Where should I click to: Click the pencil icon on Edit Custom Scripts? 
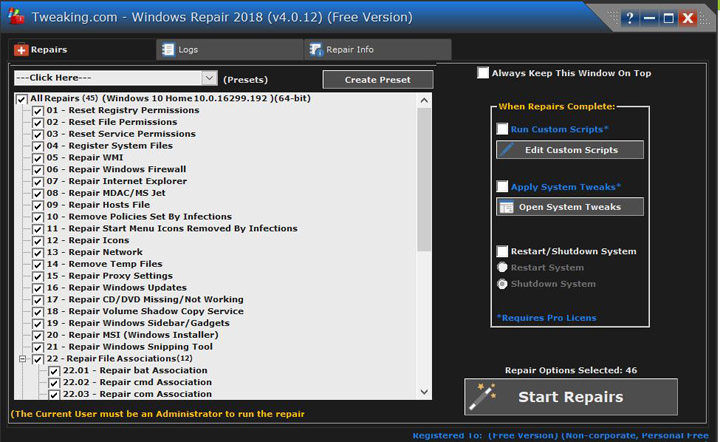[506, 150]
